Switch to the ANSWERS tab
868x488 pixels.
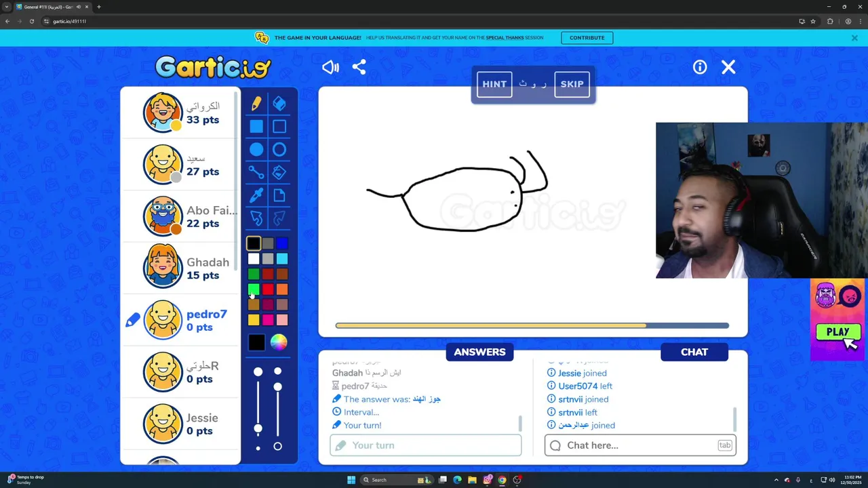coord(479,352)
